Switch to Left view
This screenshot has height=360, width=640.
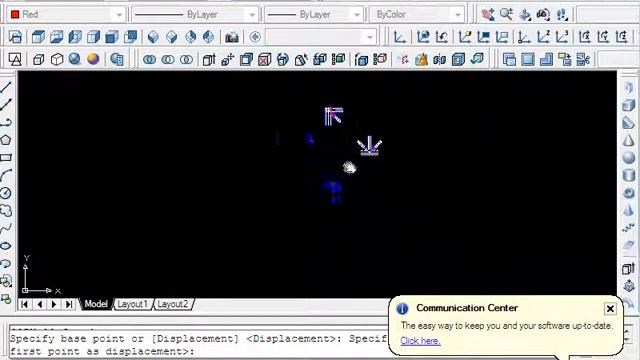coord(75,37)
